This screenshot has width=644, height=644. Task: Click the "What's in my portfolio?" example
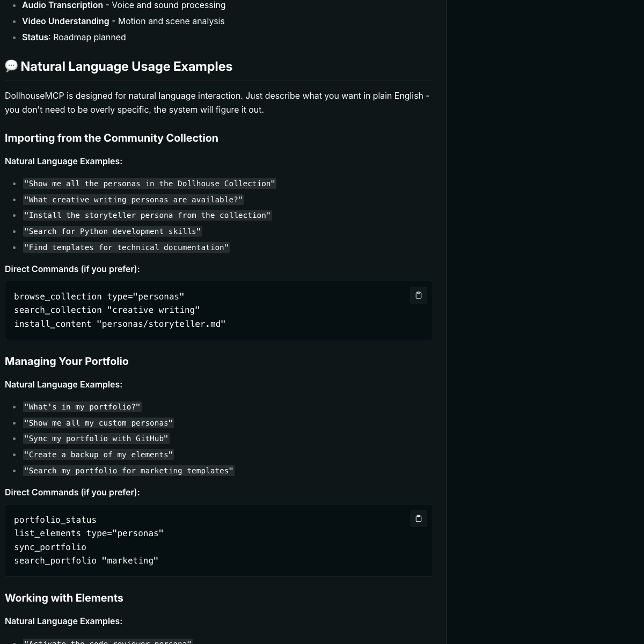(82, 407)
